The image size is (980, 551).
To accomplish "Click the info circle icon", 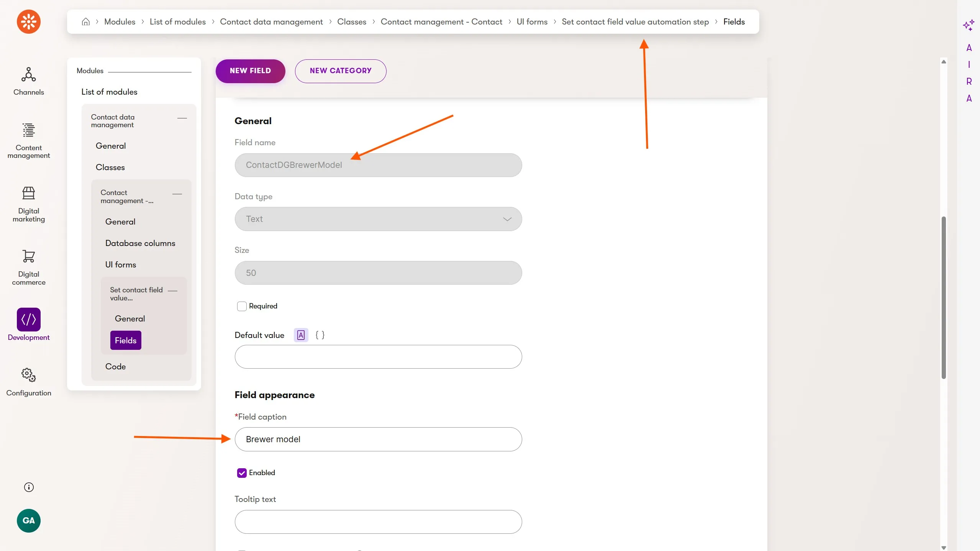I will tap(29, 487).
